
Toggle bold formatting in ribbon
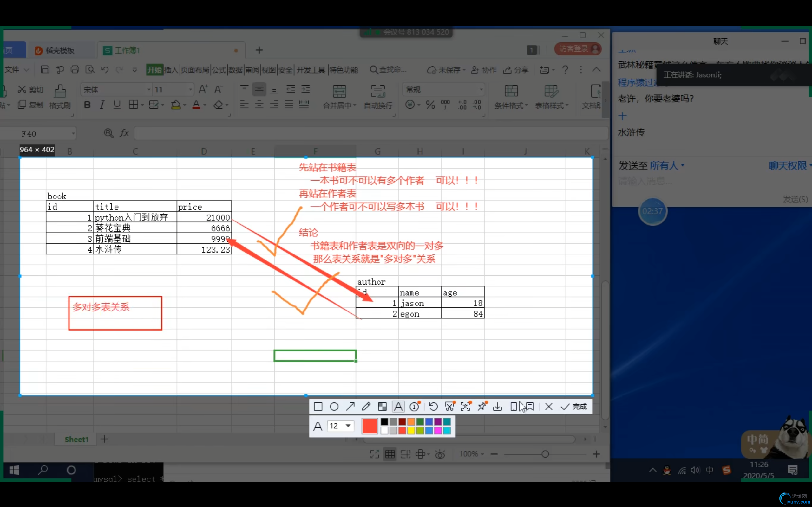click(x=87, y=105)
